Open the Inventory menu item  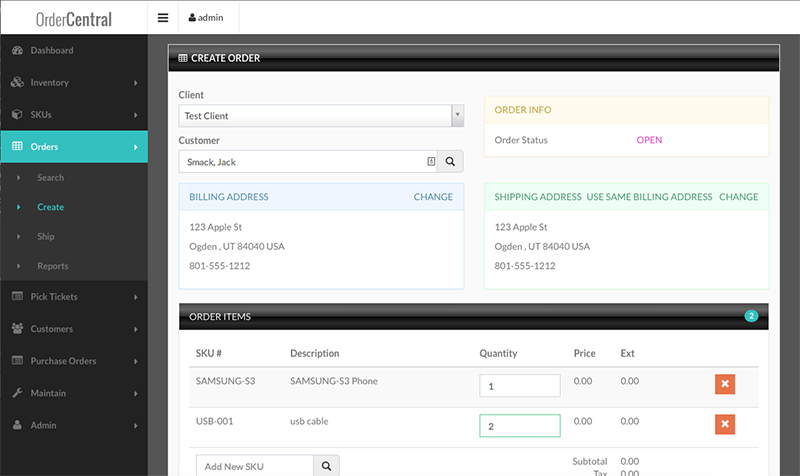(x=74, y=83)
